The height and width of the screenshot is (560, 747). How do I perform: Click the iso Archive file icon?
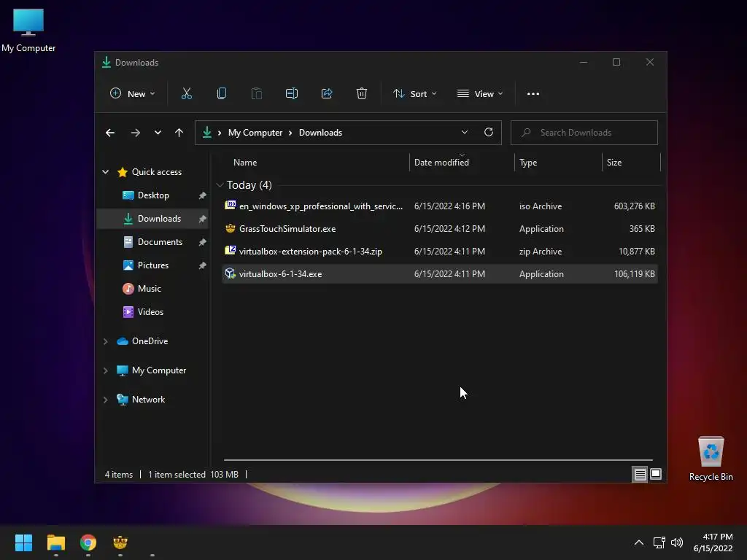tap(230, 205)
